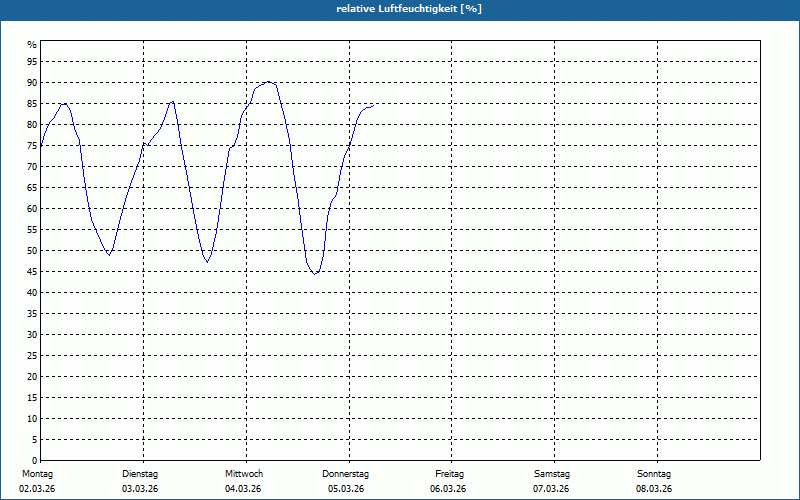This screenshot has height=500, width=800.
Task: Click the 25 y-axis value
Action: (x=32, y=356)
